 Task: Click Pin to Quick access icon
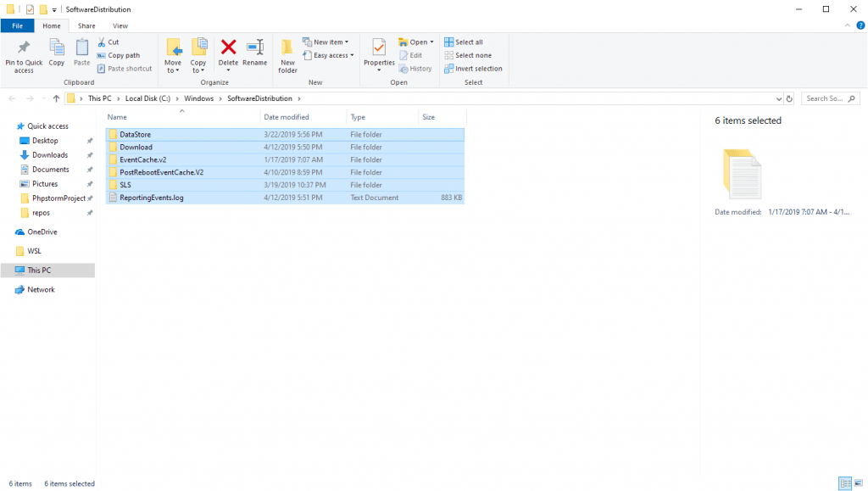point(24,55)
